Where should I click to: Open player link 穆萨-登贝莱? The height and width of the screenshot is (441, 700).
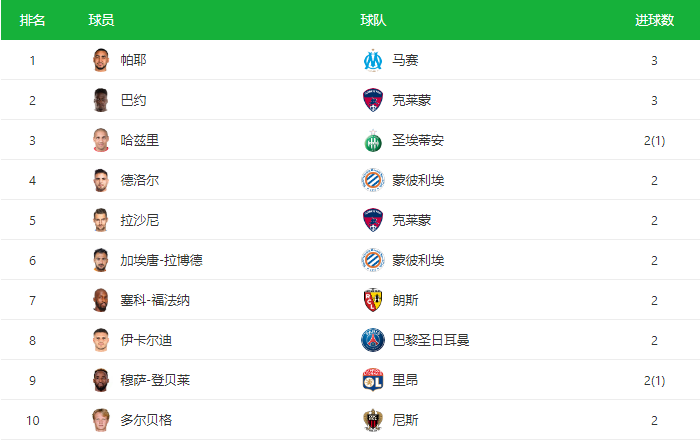(x=155, y=380)
